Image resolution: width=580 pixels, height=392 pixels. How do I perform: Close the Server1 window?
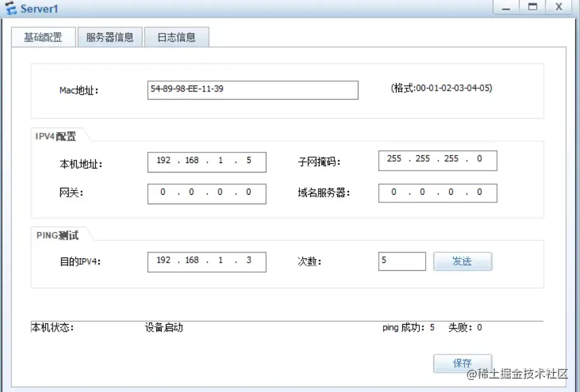559,7
